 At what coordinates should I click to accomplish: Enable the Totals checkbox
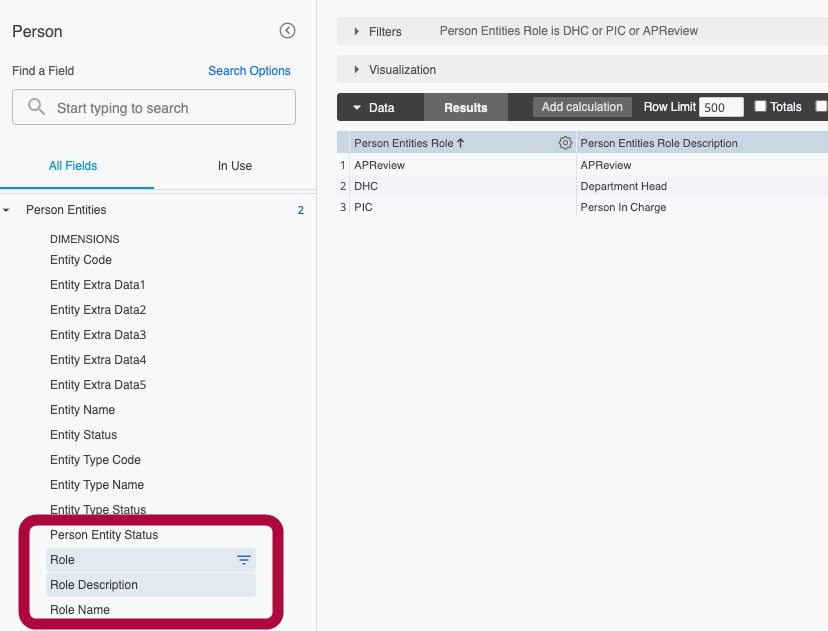click(758, 106)
